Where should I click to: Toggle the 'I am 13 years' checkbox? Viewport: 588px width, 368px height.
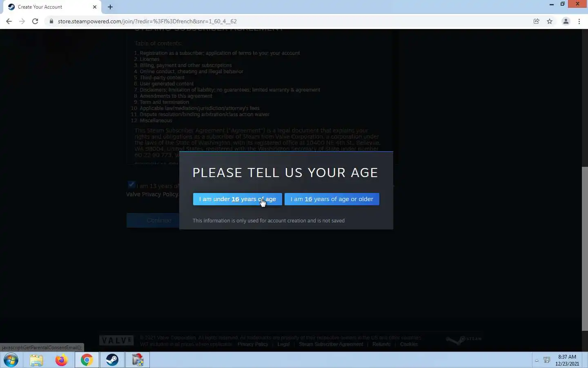(131, 185)
